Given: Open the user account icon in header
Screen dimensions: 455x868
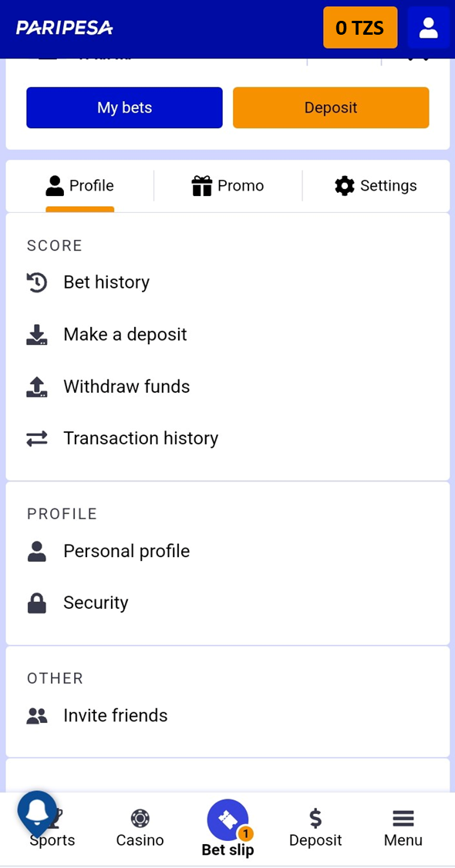Looking at the screenshot, I should click(428, 28).
